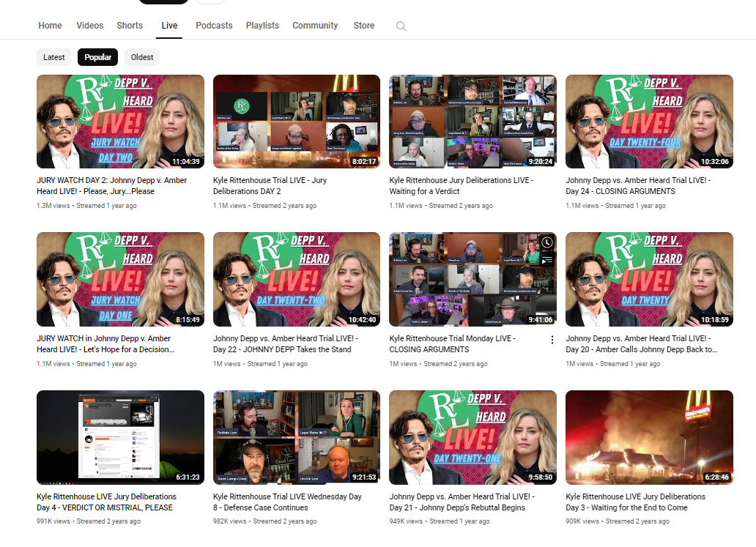Click the '1.3M views • Streamed 1 year ago' text
Image resolution: width=756 pixels, height=547 pixels.
(x=86, y=206)
